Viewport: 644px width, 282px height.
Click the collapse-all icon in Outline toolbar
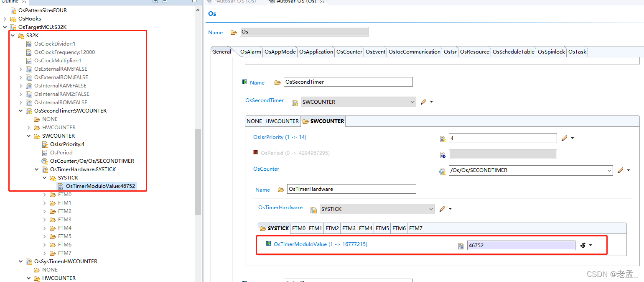(164, 1)
